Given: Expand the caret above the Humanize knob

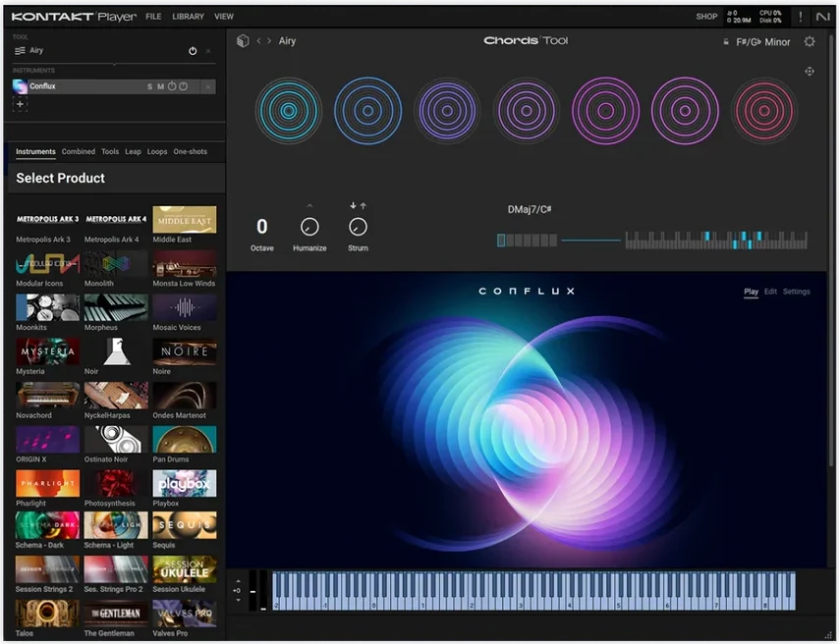Looking at the screenshot, I should pos(309,206).
